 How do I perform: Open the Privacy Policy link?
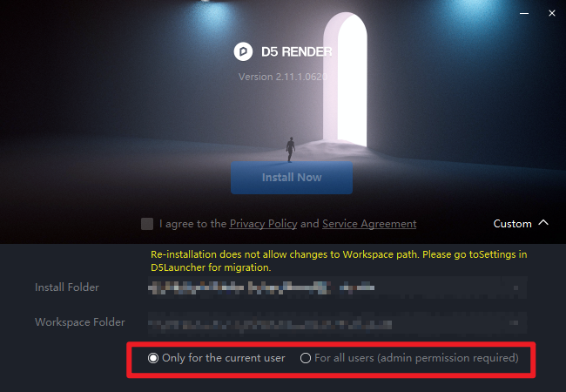tap(264, 224)
